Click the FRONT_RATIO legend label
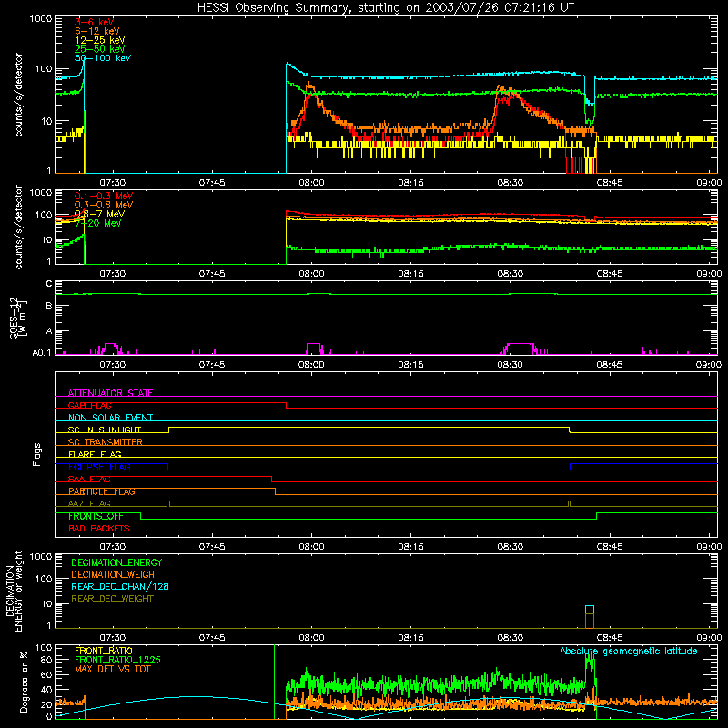 (x=104, y=651)
